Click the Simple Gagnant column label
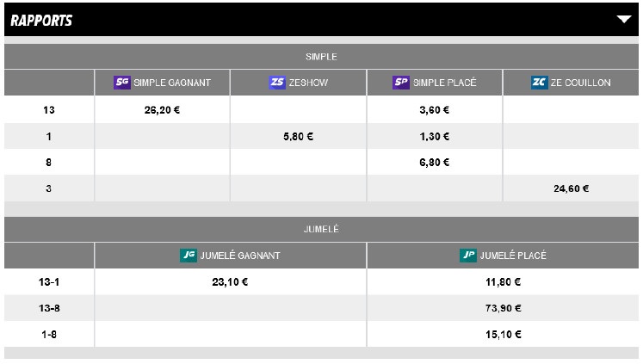 point(172,83)
